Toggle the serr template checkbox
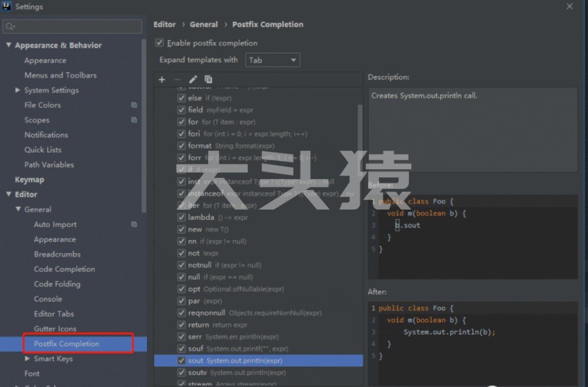Image resolution: width=588 pixels, height=387 pixels. pyautogui.click(x=181, y=337)
